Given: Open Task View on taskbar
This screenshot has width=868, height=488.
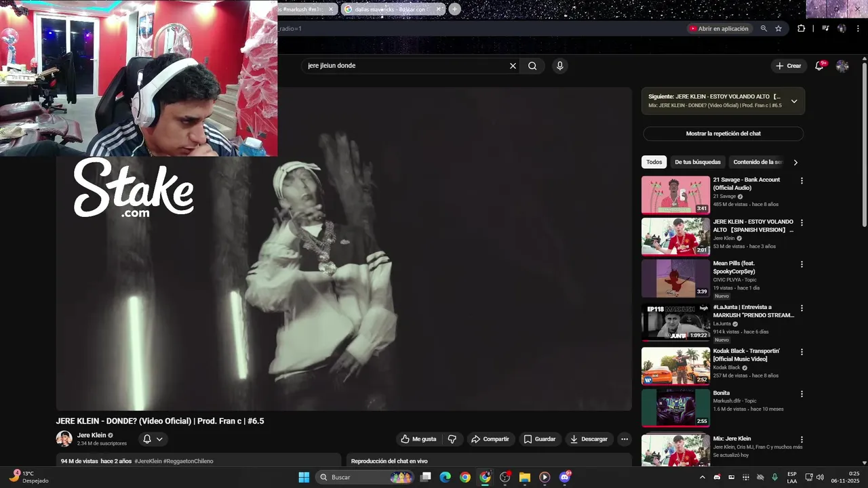Looking at the screenshot, I should click(425, 477).
